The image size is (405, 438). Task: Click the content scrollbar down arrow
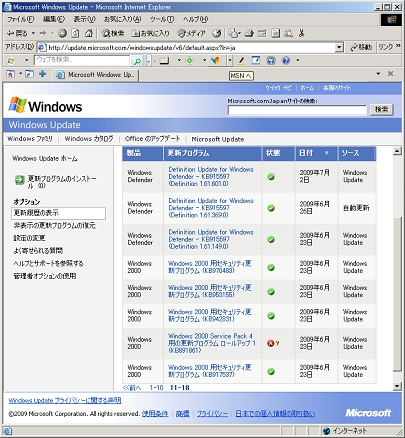(x=397, y=386)
